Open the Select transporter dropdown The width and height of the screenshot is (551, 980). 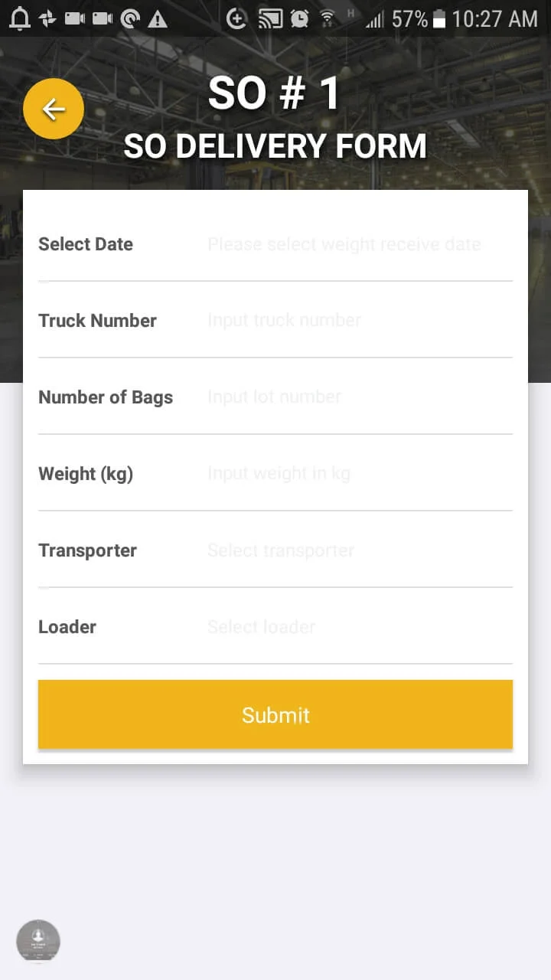point(344,550)
